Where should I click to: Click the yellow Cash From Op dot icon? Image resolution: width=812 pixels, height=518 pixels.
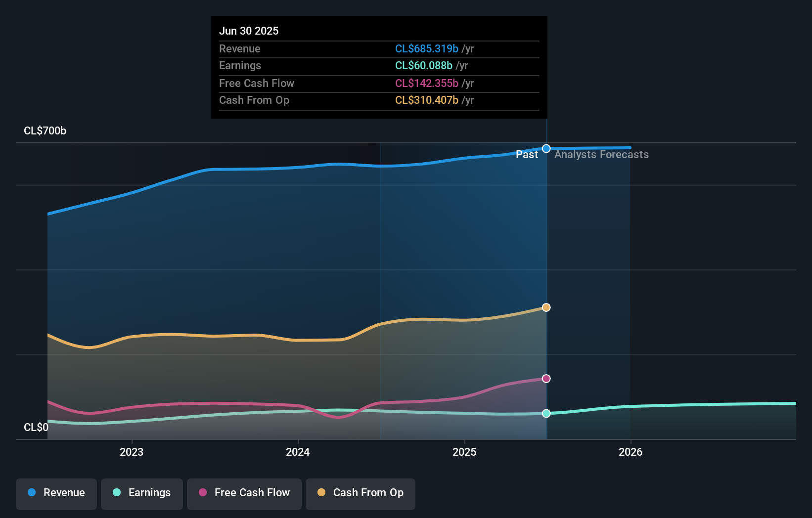322,493
